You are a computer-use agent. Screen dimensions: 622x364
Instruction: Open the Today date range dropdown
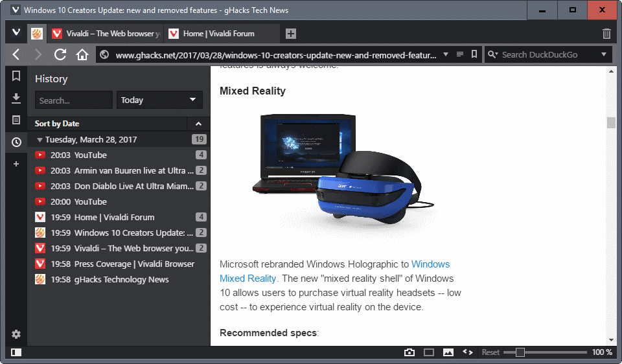159,100
